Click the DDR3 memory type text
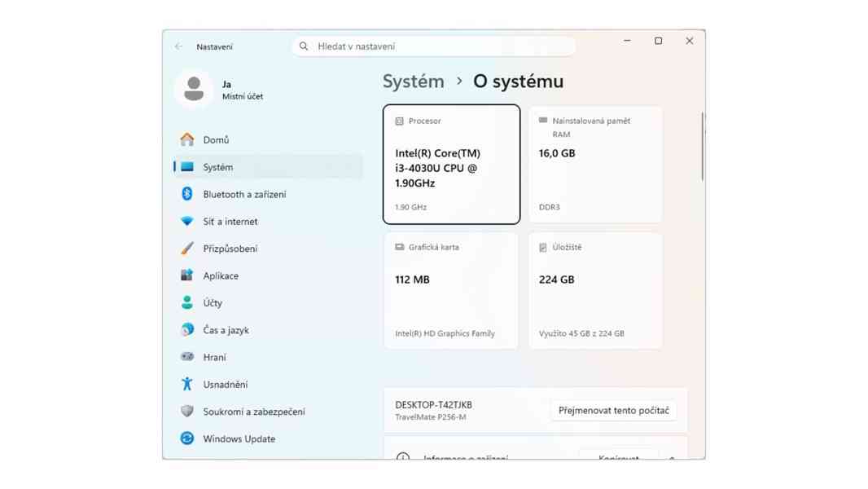Image resolution: width=868 pixels, height=489 pixels. tap(549, 207)
